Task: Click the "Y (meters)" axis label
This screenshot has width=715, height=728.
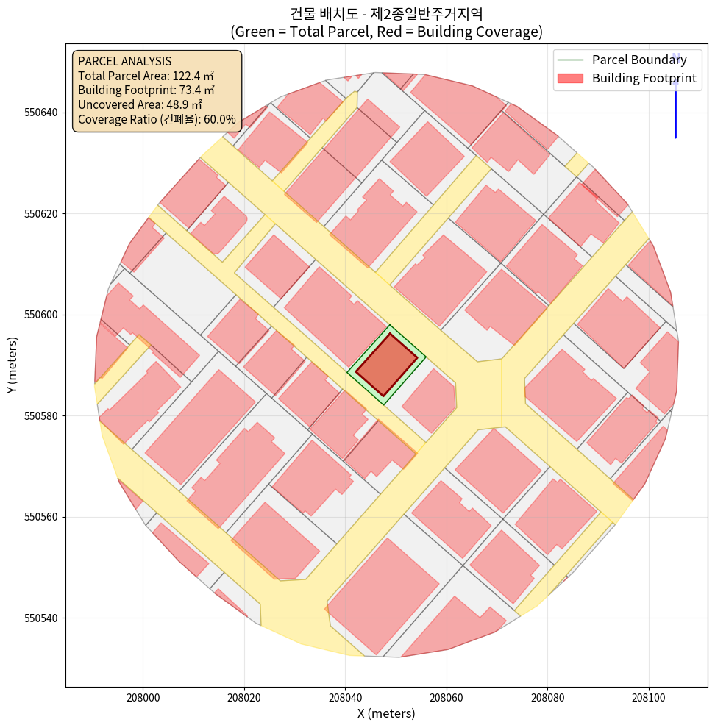Action: [x=13, y=365]
